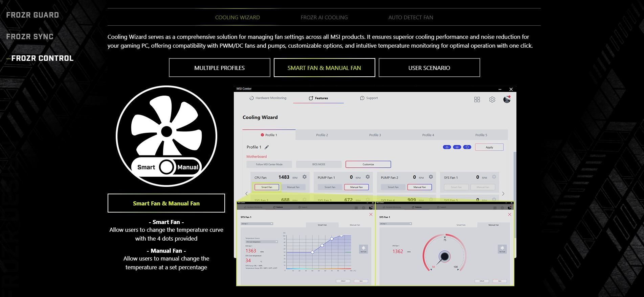This screenshot has width=644, height=297.
Task: Click the Manual Fan dial knob
Action: pos(444,256)
